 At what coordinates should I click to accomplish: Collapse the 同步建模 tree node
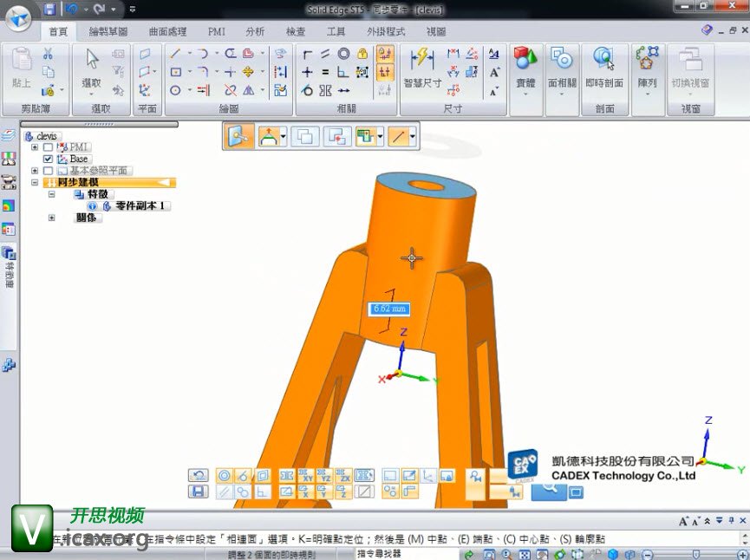[35, 183]
